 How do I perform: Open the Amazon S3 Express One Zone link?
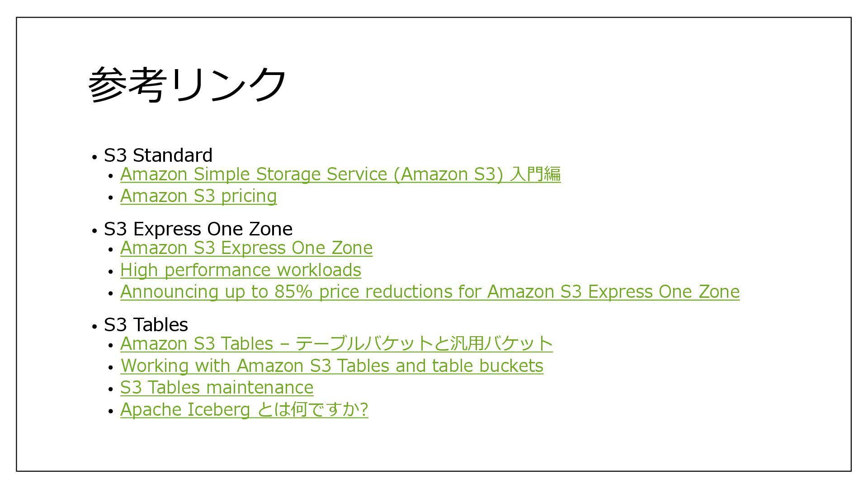[x=246, y=248]
